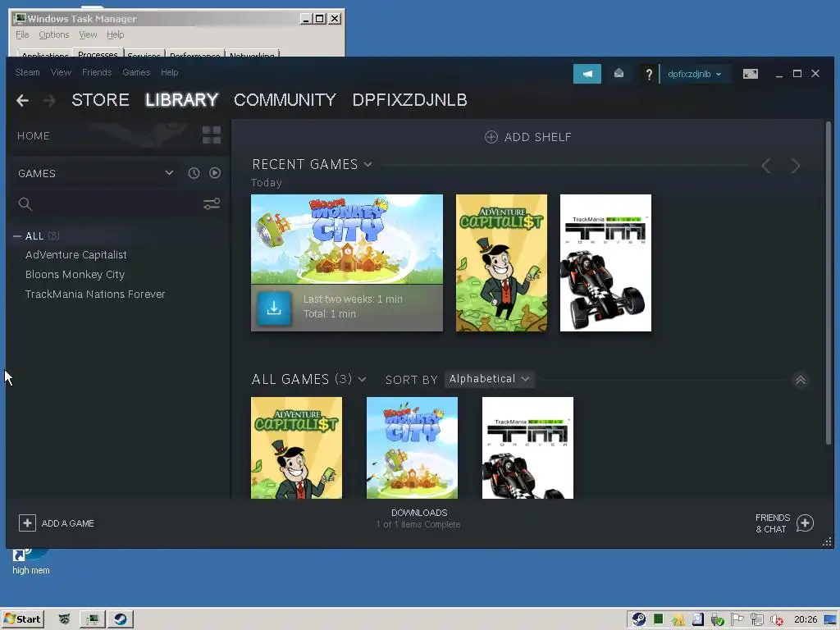Click the Steam forward arrow

(x=48, y=100)
